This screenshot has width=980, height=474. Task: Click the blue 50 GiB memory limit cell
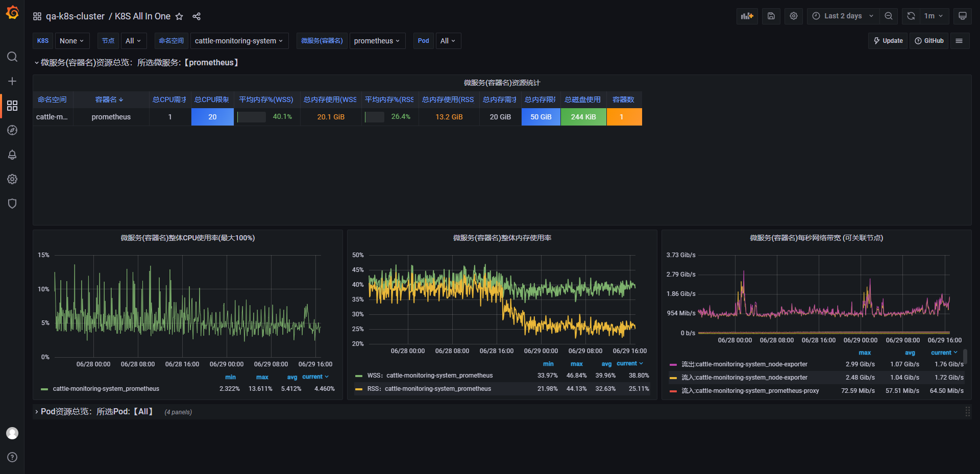[x=541, y=117]
